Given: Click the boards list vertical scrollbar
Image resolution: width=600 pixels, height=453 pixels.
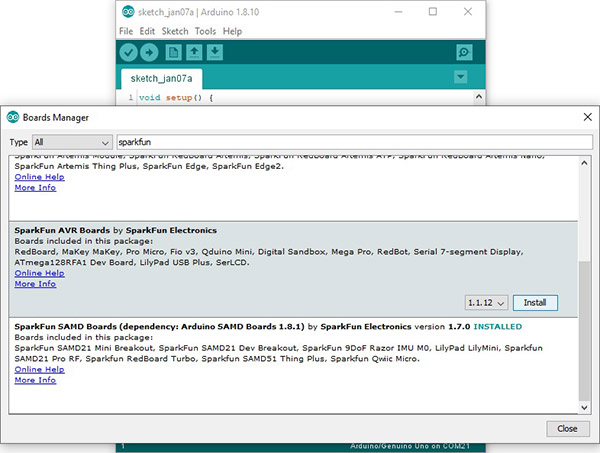Looking at the screenshot, I should click(x=583, y=330).
